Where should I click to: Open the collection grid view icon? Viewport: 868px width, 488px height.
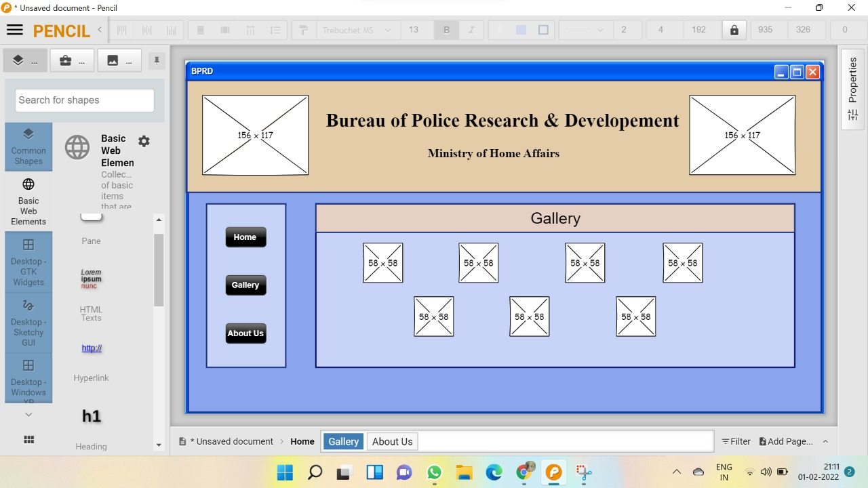(28, 440)
